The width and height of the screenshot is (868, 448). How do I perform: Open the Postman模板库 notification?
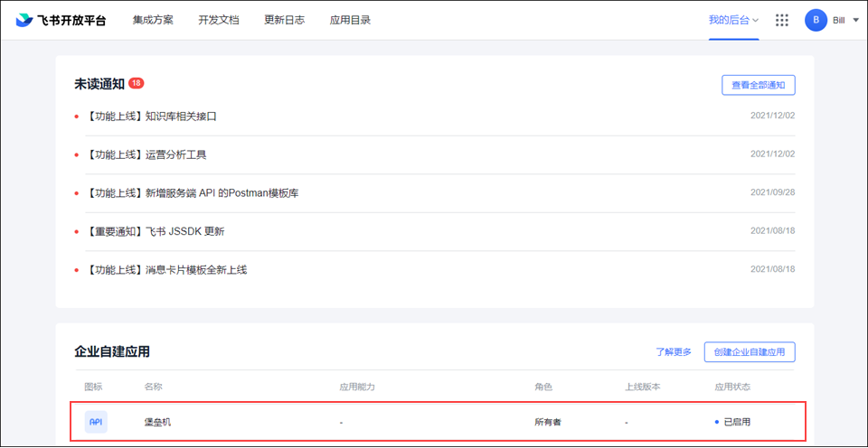tap(193, 193)
